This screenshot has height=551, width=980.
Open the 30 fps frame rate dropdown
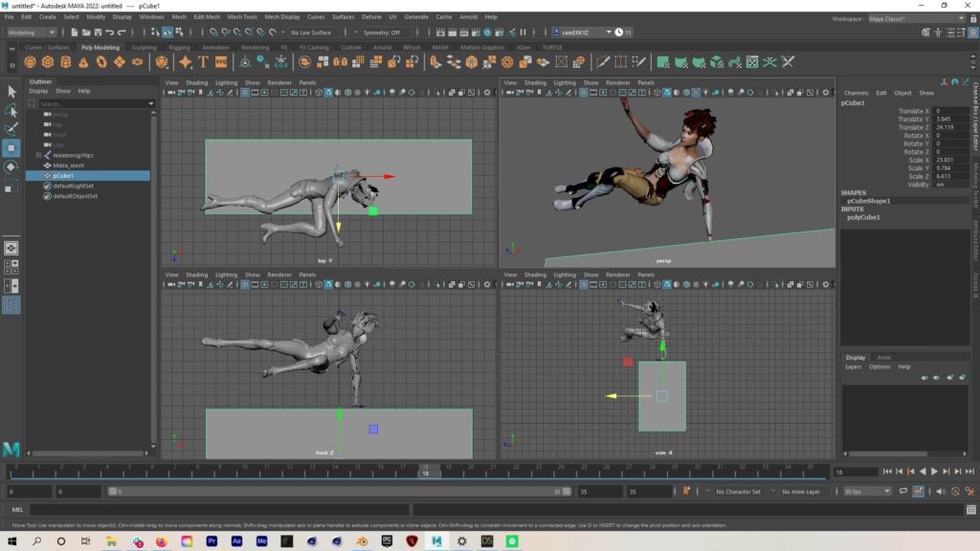(867, 492)
